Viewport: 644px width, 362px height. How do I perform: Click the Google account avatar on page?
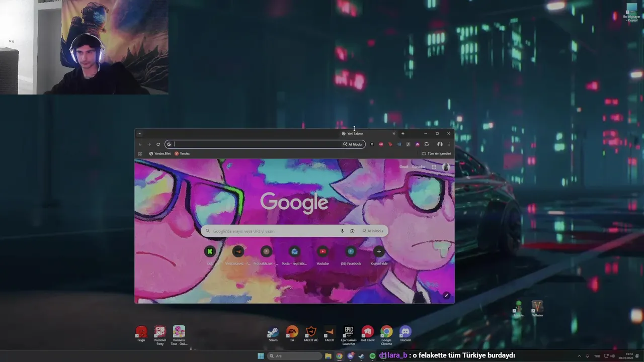point(446,167)
